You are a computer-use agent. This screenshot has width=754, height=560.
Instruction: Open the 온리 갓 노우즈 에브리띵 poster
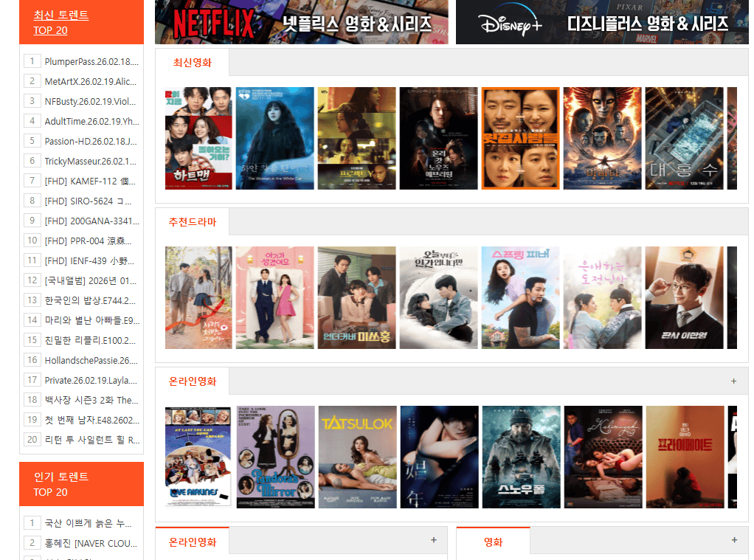(438, 138)
